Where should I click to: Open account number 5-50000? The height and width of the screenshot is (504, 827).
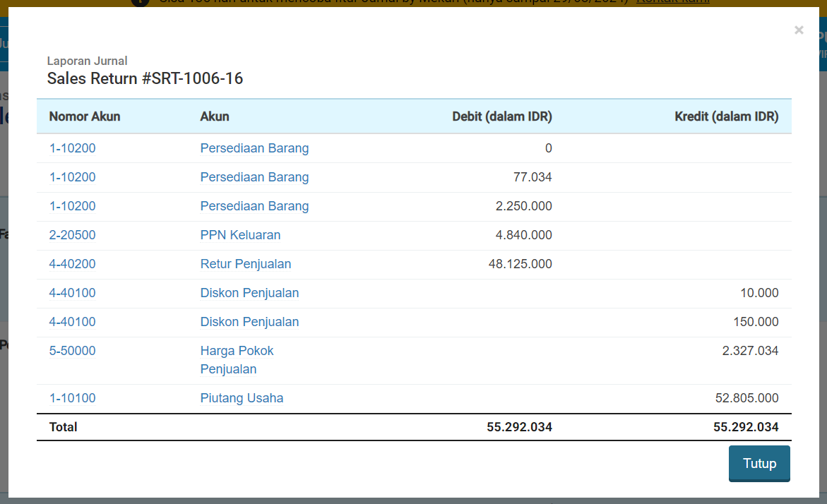72,351
